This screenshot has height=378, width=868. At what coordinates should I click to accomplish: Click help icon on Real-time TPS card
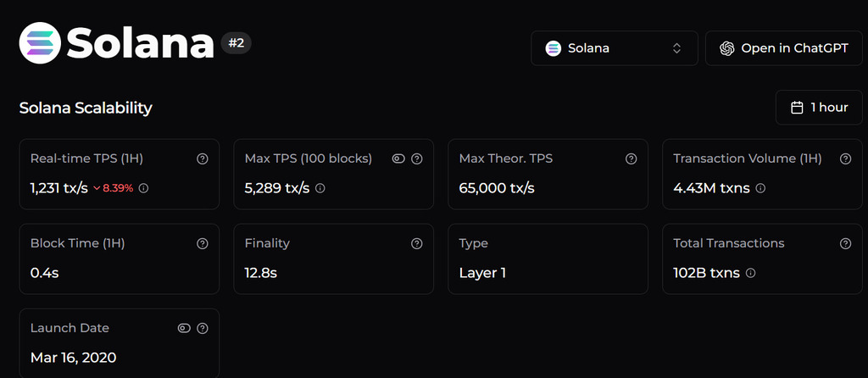(202, 158)
